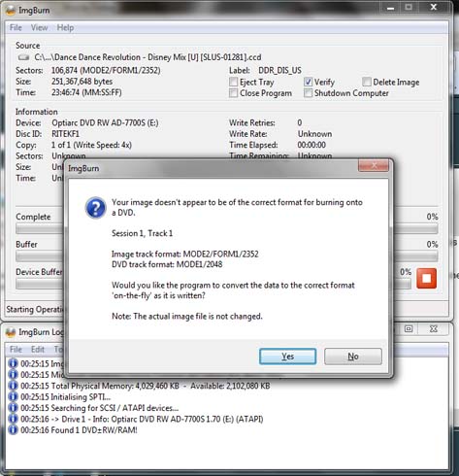Click info icon for Drive 1 Info entry
Image resolution: width=459 pixels, height=476 pixels.
coord(13,419)
